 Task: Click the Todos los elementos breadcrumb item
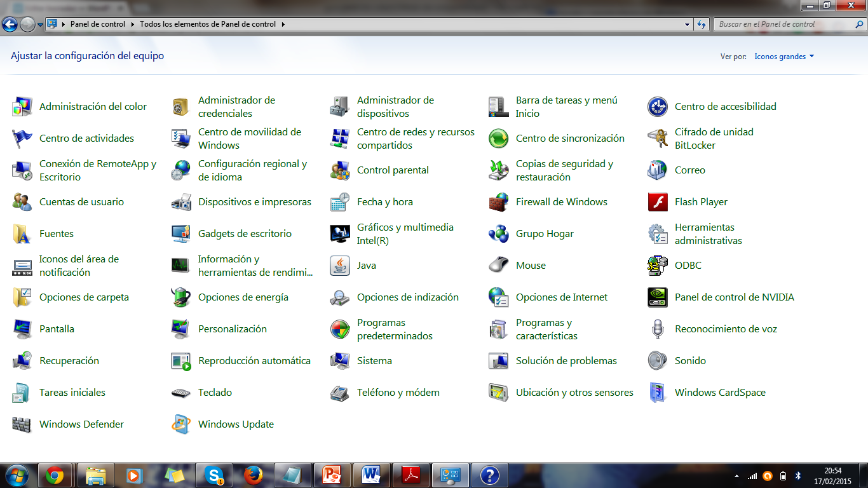coord(203,24)
